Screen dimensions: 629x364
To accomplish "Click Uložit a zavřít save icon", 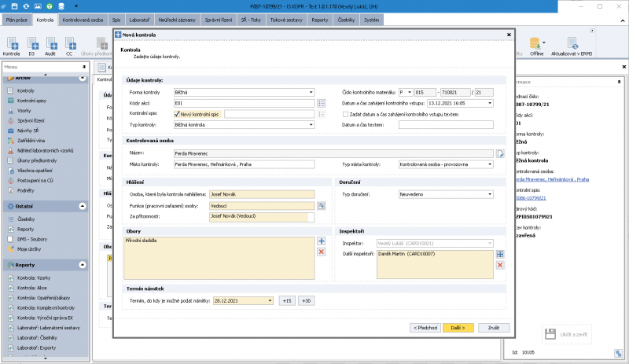I will [550, 334].
